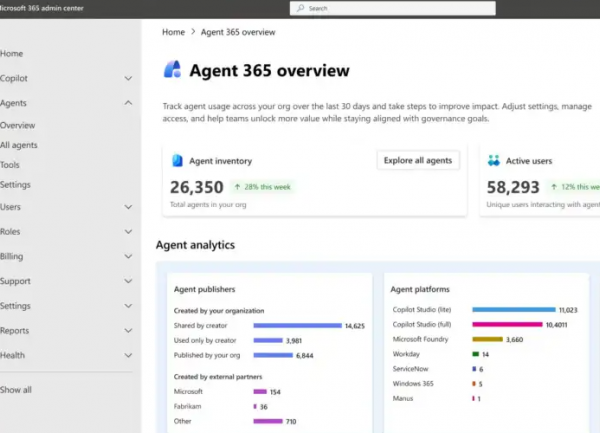Click the Agent publishers card title
This screenshot has height=433, width=600.
204,289
